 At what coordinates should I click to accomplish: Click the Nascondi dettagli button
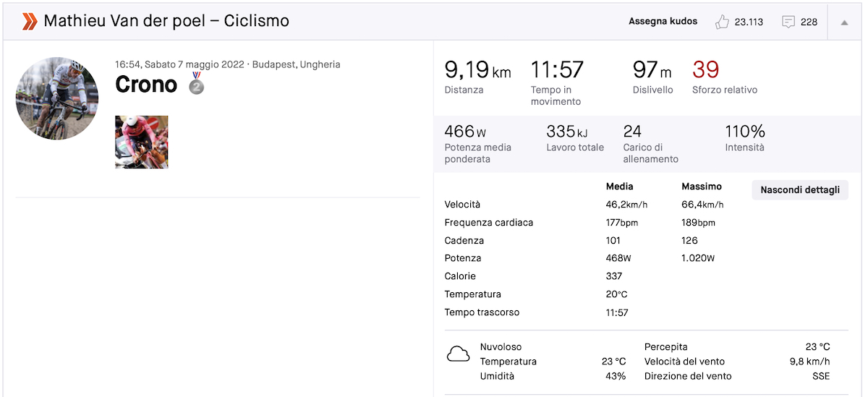click(800, 190)
